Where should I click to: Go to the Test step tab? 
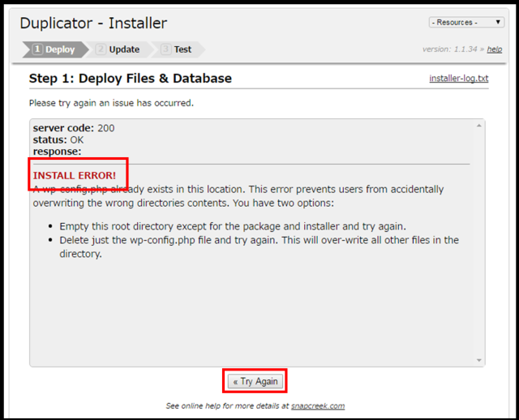point(178,49)
